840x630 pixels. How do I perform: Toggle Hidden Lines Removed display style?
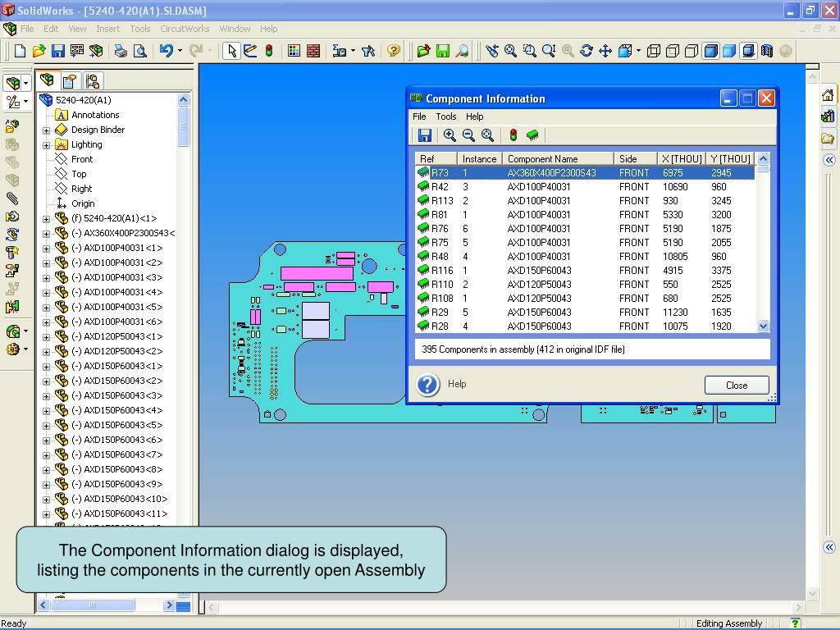692,51
